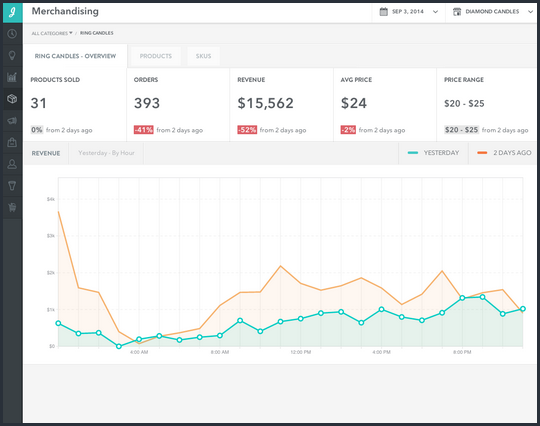Click the -52% revenue change badge
The height and width of the screenshot is (426, 540).
click(247, 130)
